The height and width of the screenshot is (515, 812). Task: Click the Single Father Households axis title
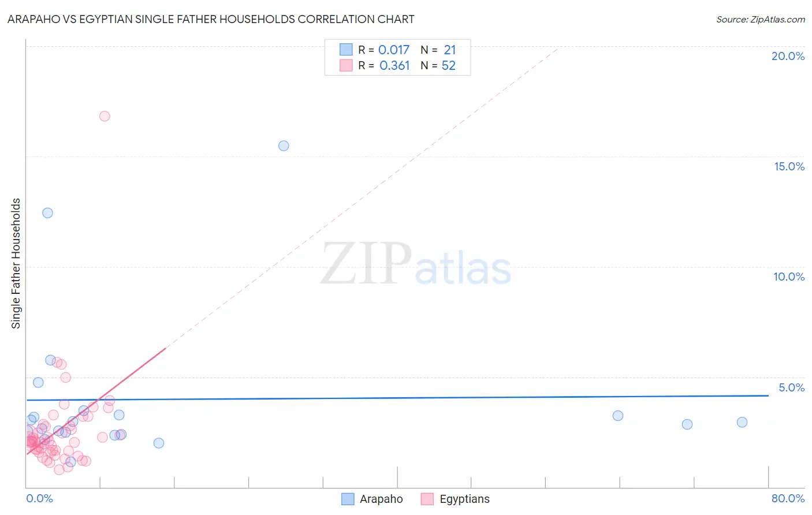tap(16, 263)
